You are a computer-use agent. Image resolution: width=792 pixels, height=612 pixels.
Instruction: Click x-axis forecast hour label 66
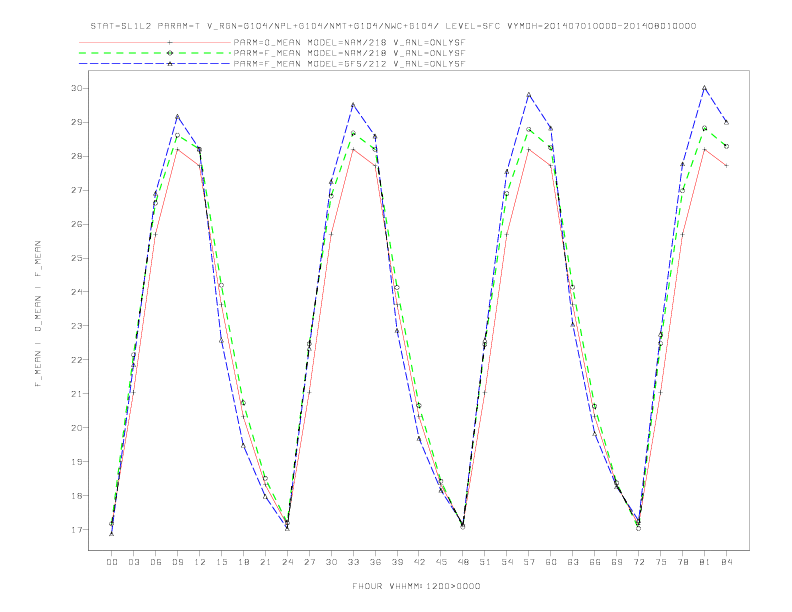click(x=595, y=562)
